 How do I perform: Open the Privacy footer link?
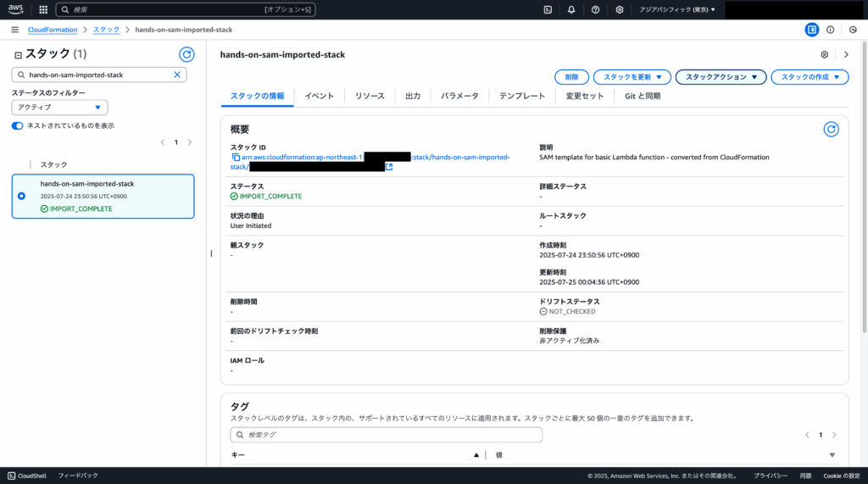[x=770, y=476]
